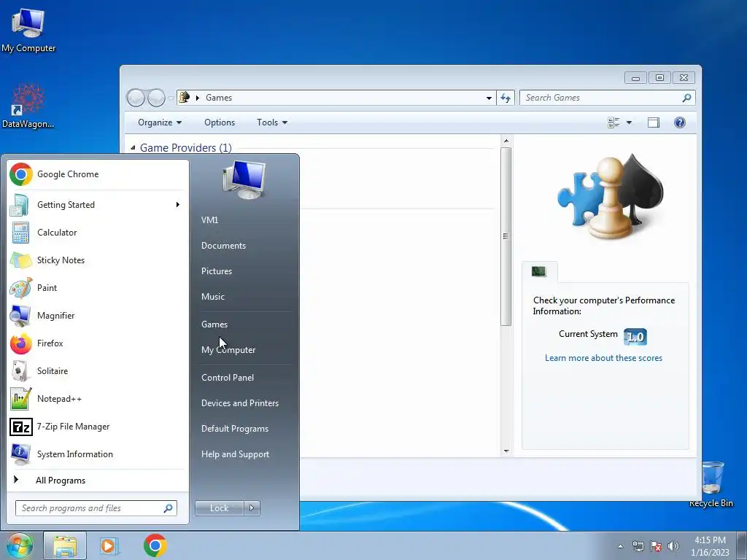Open Control Panel from Start menu
This screenshot has height=560, width=747.
pyautogui.click(x=228, y=378)
